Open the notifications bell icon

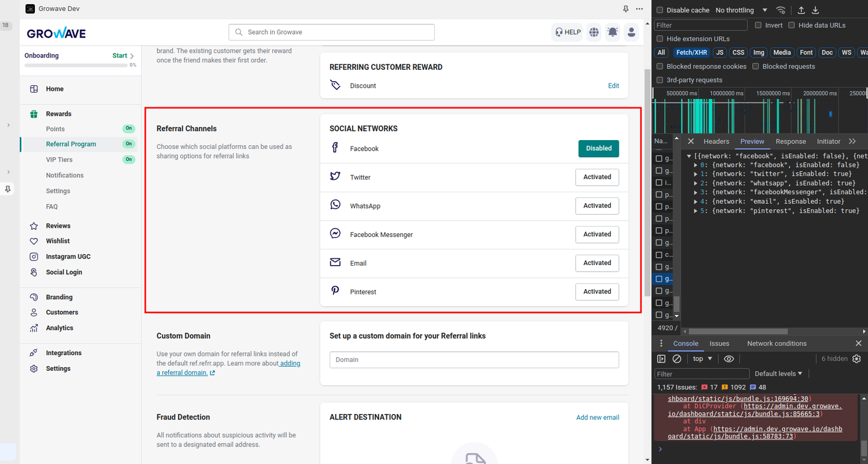pos(613,32)
